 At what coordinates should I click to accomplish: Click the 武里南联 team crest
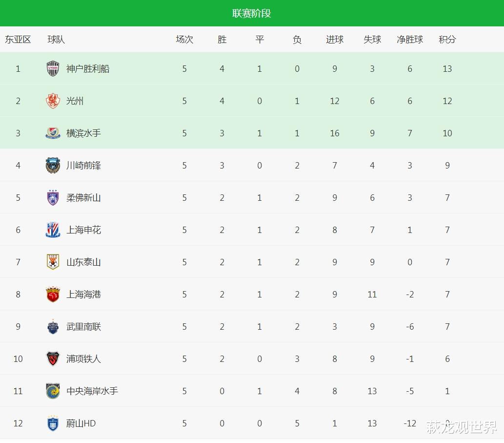[x=53, y=327]
